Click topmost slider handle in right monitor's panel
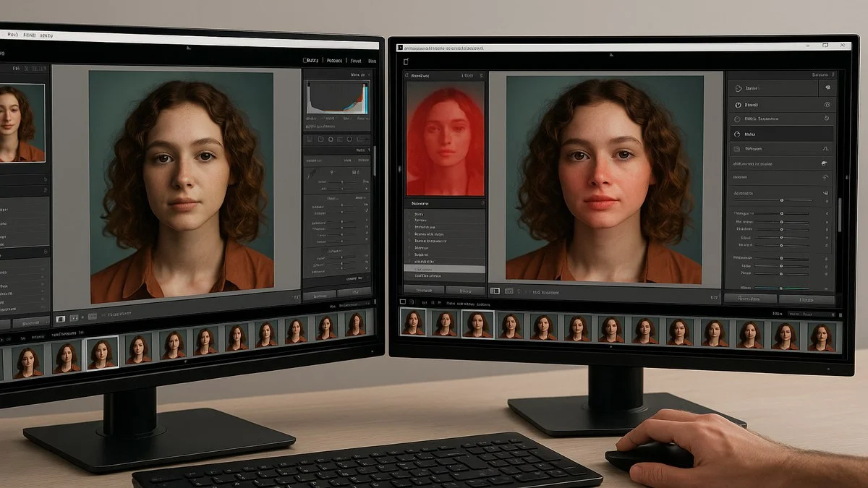Screen dimensions: 868x488 pos(781,200)
